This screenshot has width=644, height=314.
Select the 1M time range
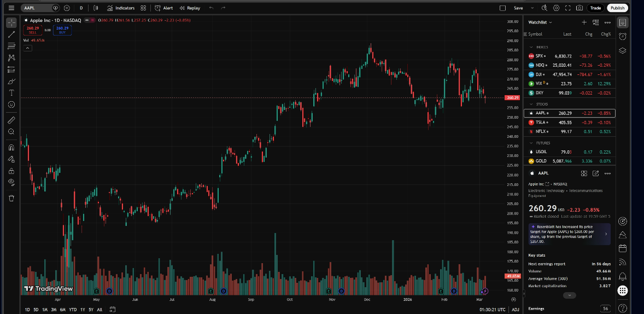point(45,310)
